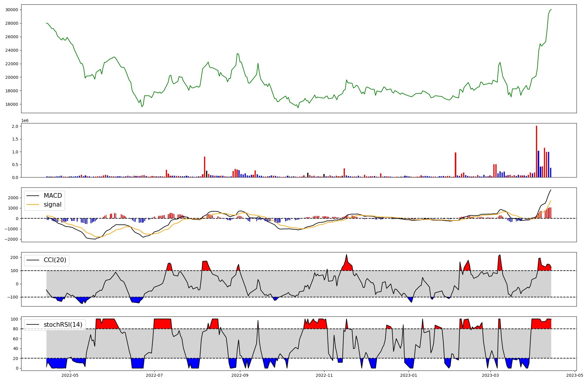Click the orange signal legend line
The width and height of the screenshot is (588, 382).
click(33, 205)
